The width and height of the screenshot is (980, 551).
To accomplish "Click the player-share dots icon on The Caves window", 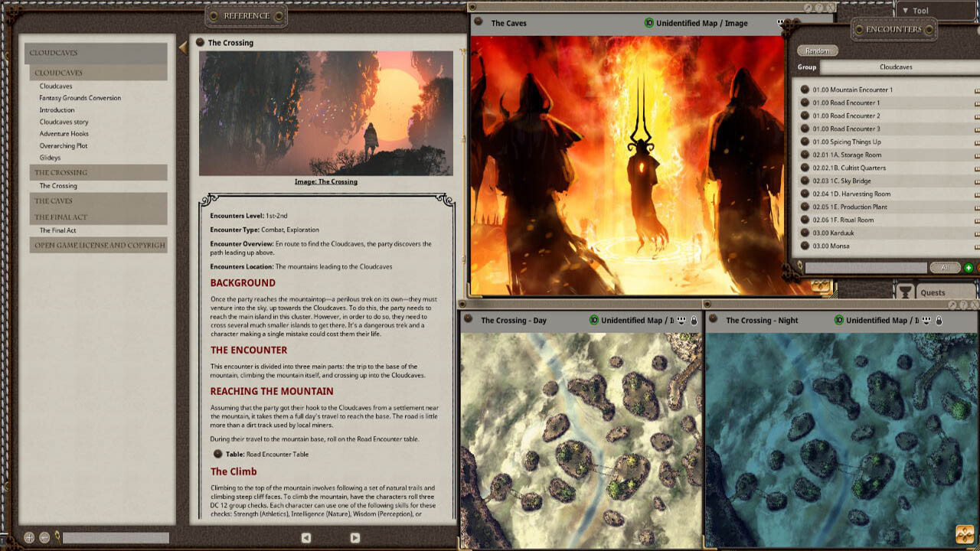I will click(782, 23).
